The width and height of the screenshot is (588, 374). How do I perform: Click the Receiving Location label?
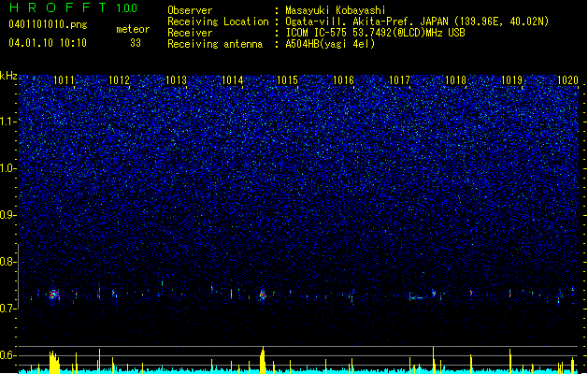(218, 22)
